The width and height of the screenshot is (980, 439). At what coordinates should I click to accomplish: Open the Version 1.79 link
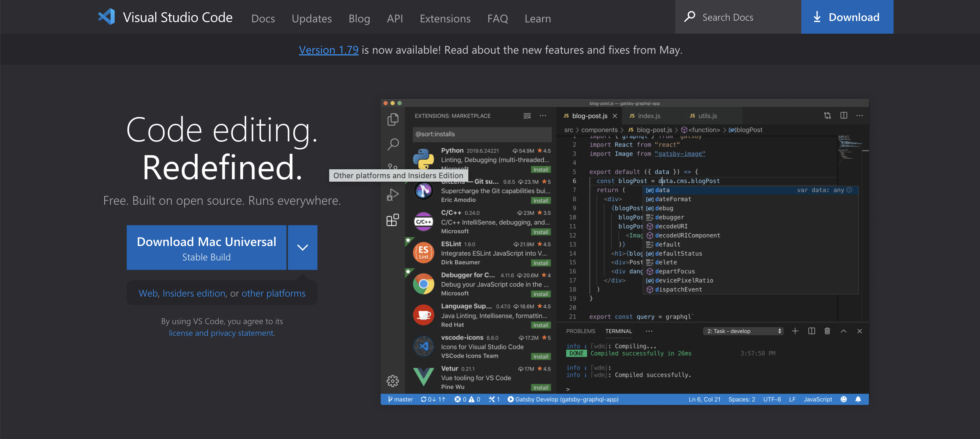pyautogui.click(x=328, y=50)
